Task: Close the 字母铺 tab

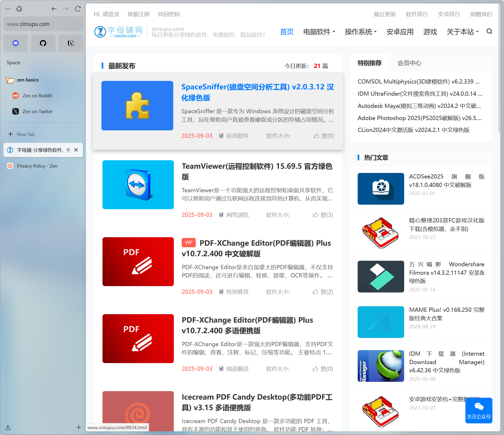Action: point(76,150)
